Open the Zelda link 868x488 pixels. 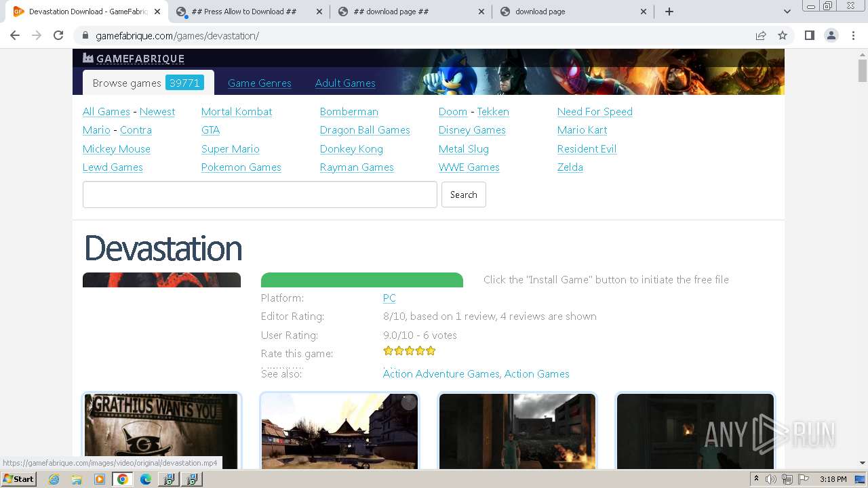coord(570,167)
